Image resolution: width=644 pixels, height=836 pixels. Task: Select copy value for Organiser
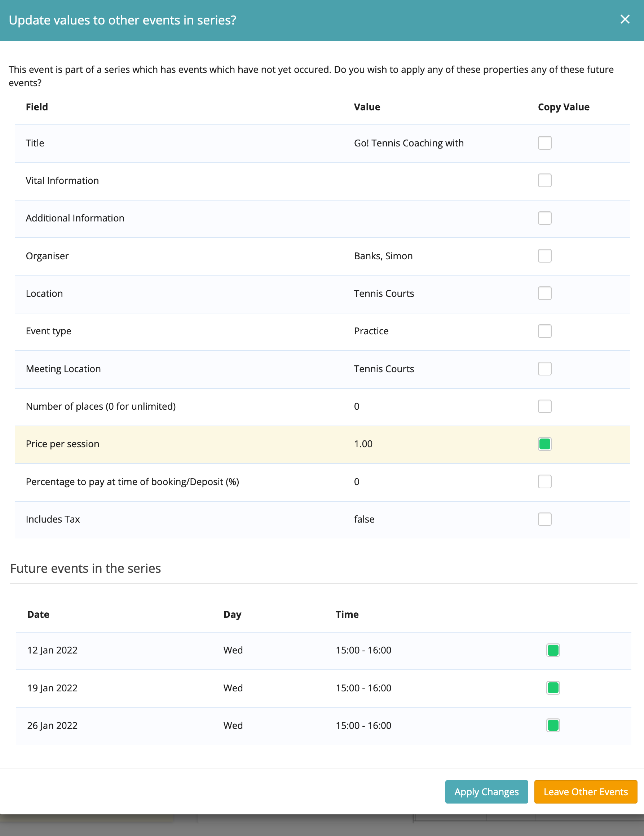click(x=544, y=256)
